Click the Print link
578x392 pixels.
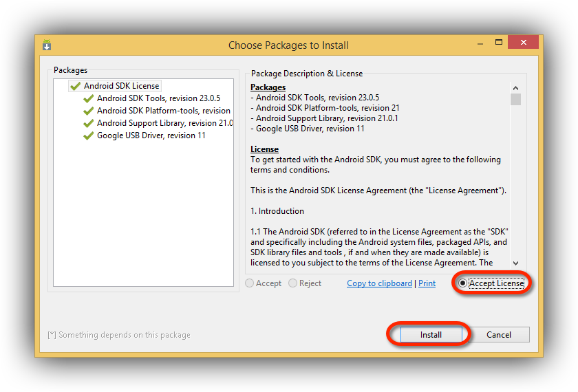tap(427, 283)
